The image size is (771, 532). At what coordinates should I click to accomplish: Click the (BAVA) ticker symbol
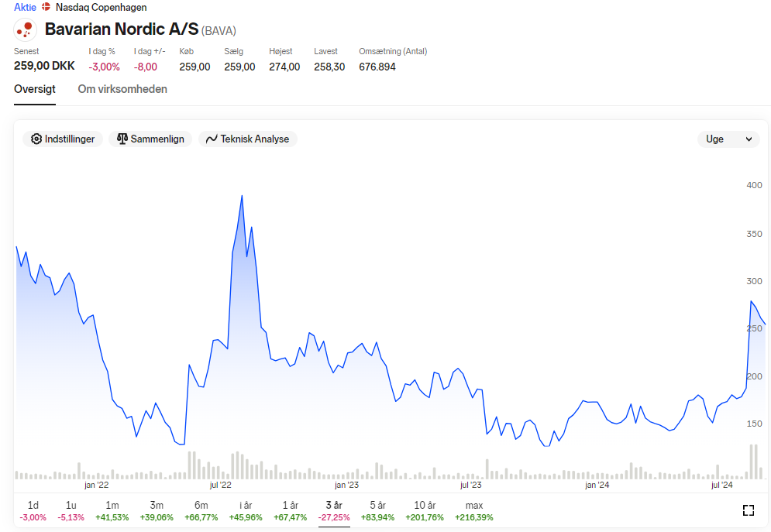219,31
